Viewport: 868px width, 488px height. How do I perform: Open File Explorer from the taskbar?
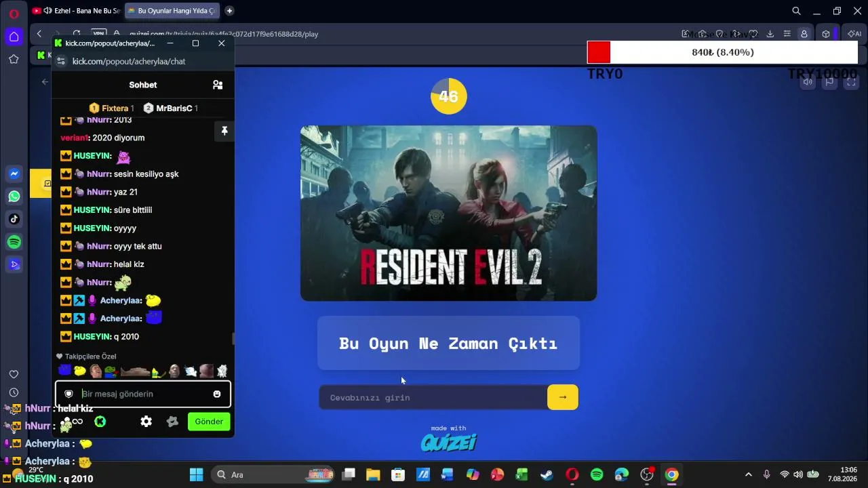pyautogui.click(x=373, y=474)
